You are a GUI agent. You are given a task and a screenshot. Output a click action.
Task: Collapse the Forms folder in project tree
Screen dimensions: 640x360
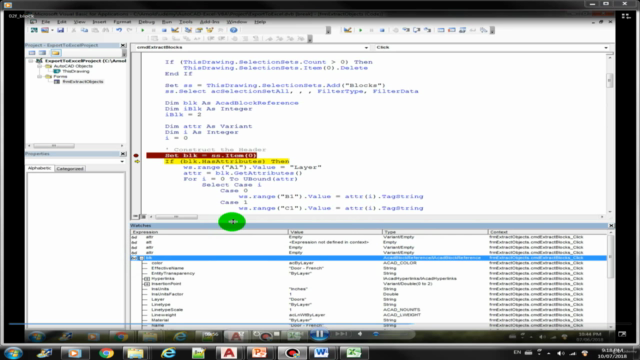tap(40, 76)
